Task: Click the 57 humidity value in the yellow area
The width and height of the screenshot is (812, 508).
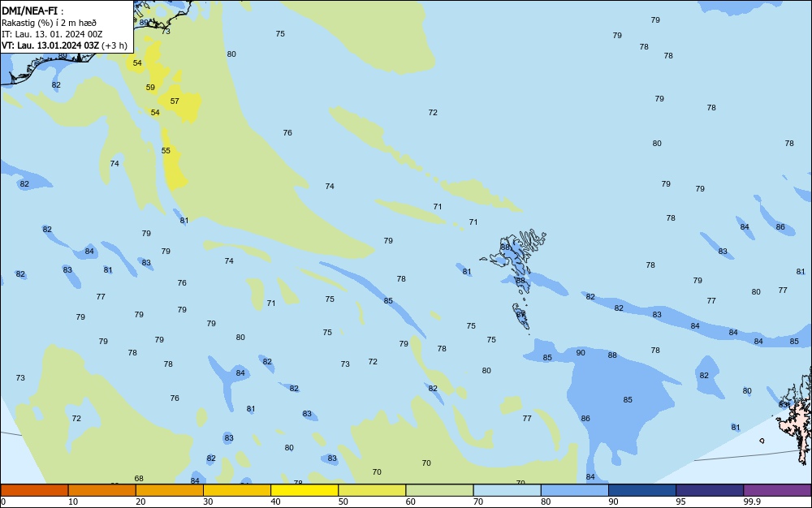Action: click(x=175, y=101)
